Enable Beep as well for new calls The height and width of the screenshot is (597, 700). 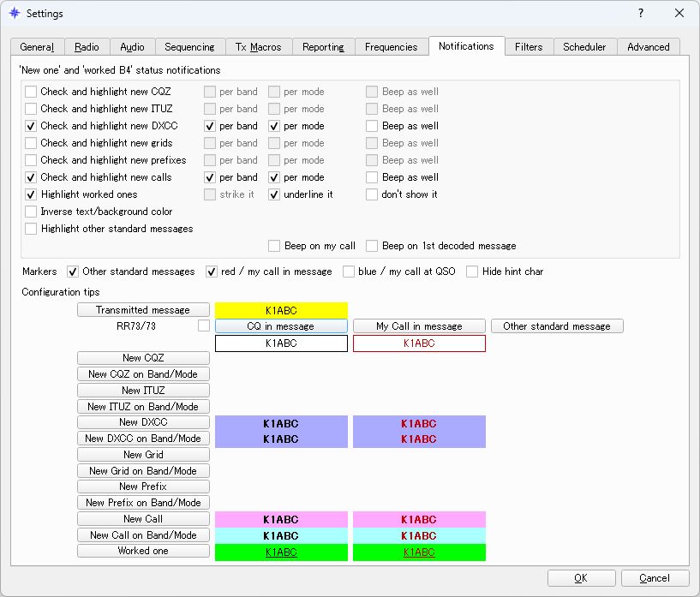point(373,177)
